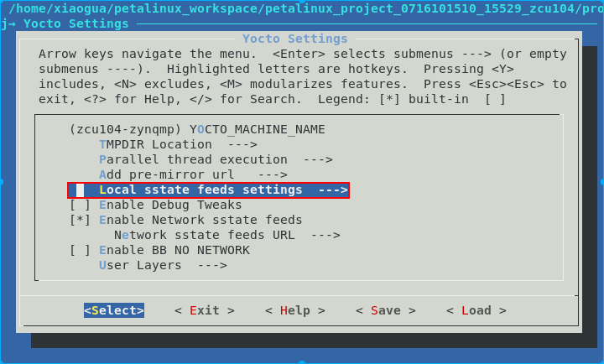The height and width of the screenshot is (364, 604).
Task: Click the centered Yocto Settings dialog title
Action: (295, 39)
